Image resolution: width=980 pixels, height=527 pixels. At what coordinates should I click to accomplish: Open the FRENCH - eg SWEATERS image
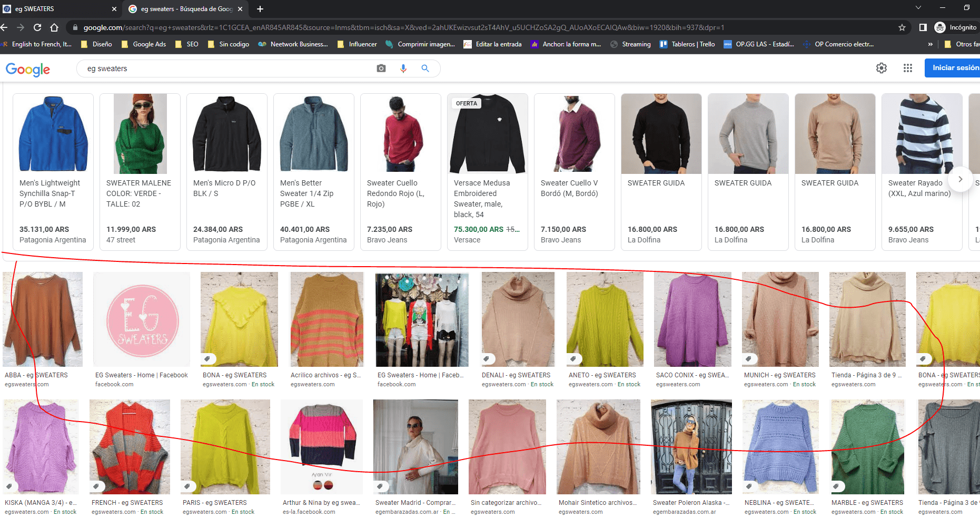130,447
